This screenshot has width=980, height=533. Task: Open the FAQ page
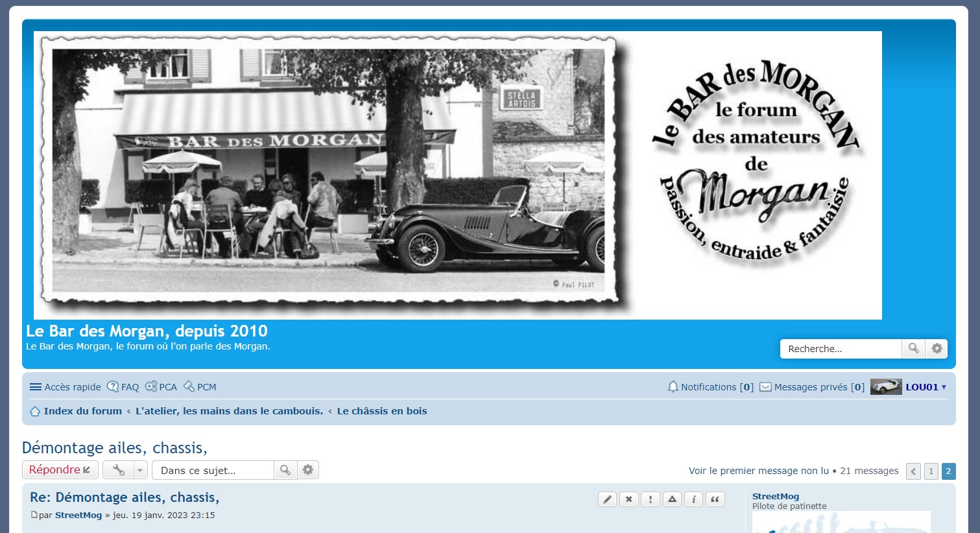pyautogui.click(x=123, y=387)
